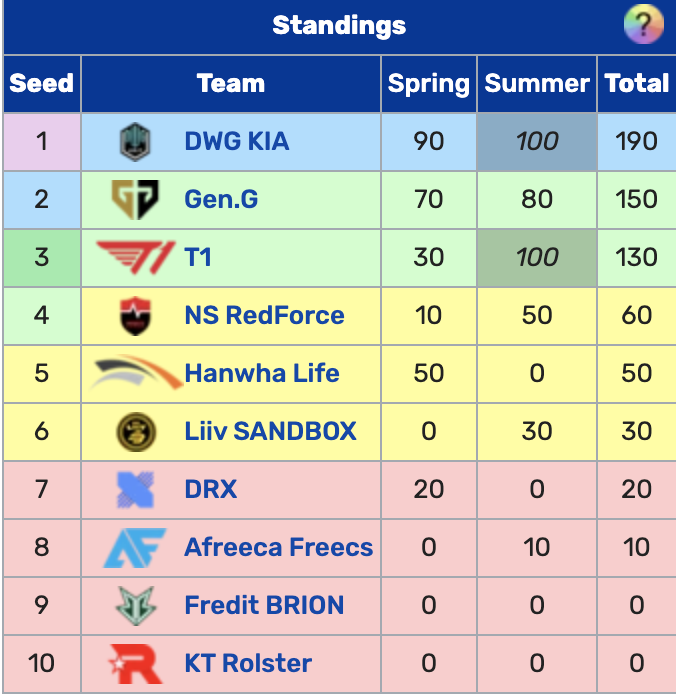Select the highlighted Summer 100 cell for T1
The width and height of the screenshot is (676, 694).
coord(537,257)
